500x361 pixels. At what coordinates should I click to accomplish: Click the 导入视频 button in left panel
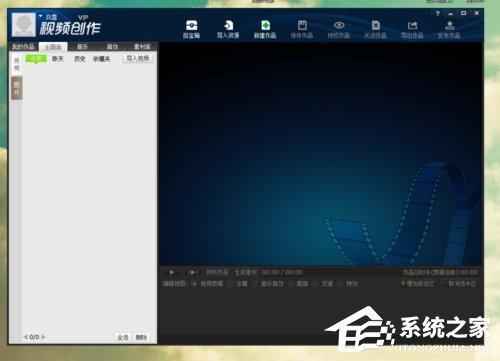pyautogui.click(x=138, y=59)
